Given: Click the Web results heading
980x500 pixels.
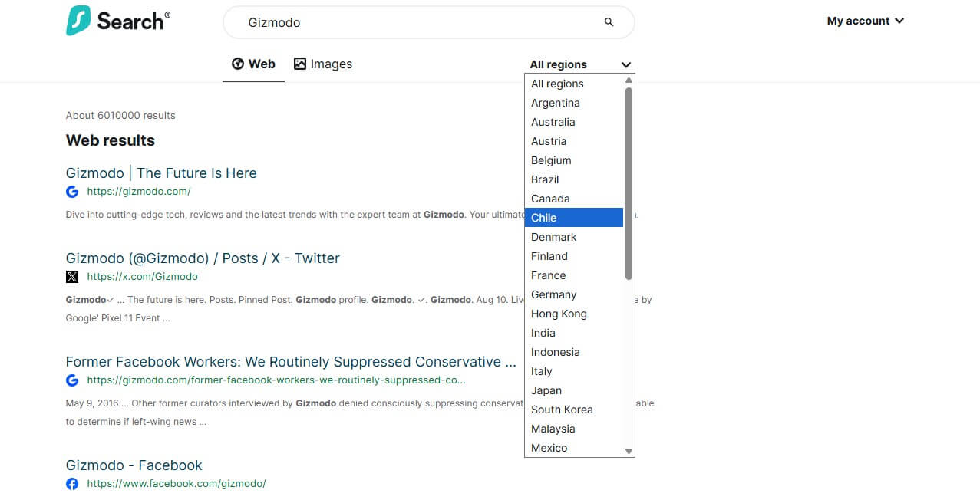Looking at the screenshot, I should (x=111, y=140).
